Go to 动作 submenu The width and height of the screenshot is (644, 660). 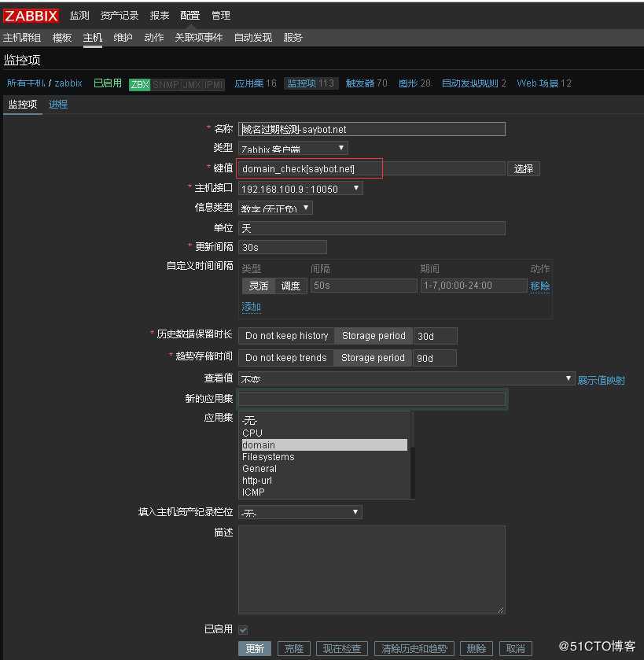click(153, 38)
